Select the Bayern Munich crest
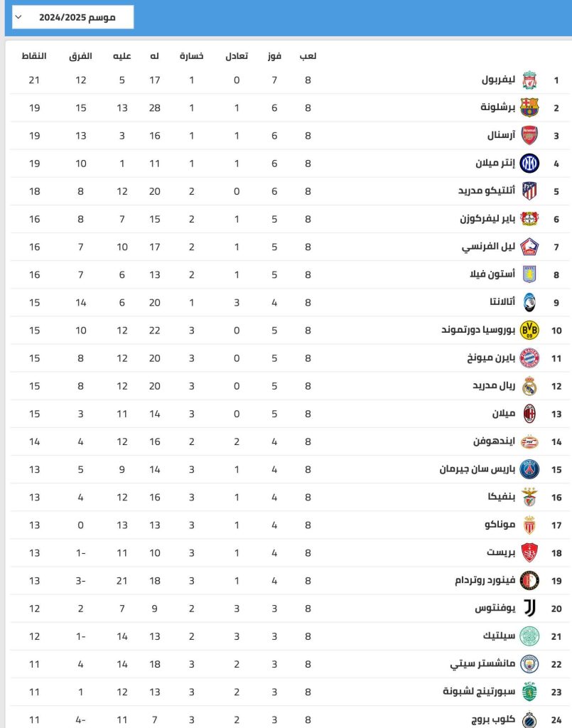The width and height of the screenshot is (572, 728). [529, 358]
